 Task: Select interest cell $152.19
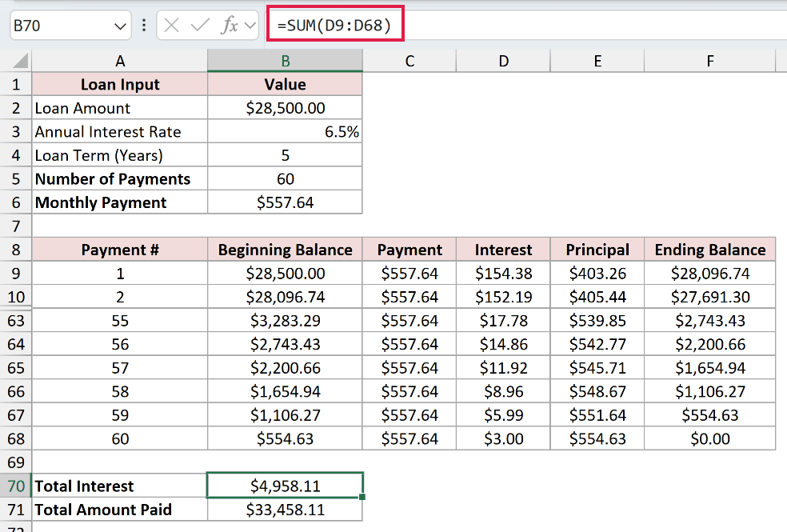(x=503, y=297)
